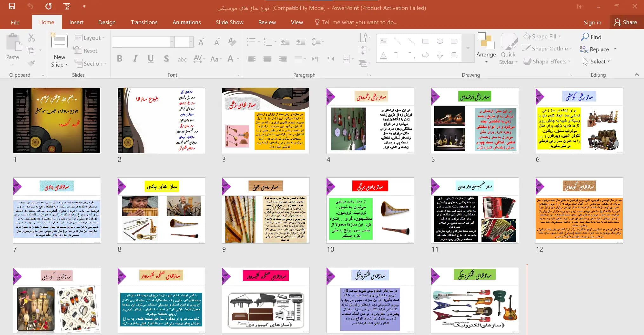This screenshot has width=644, height=335.
Task: Start slideshow from beginning in quick access toolbar
Action: [67, 6]
